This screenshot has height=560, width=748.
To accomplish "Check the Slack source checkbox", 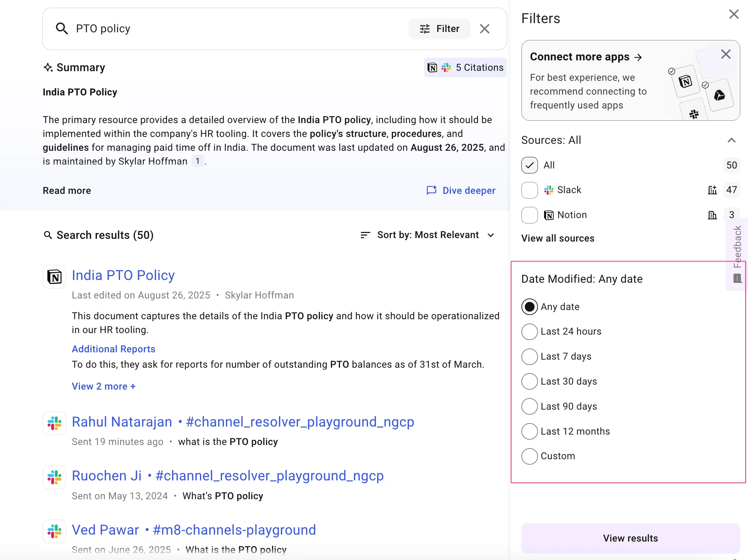I will (529, 190).
